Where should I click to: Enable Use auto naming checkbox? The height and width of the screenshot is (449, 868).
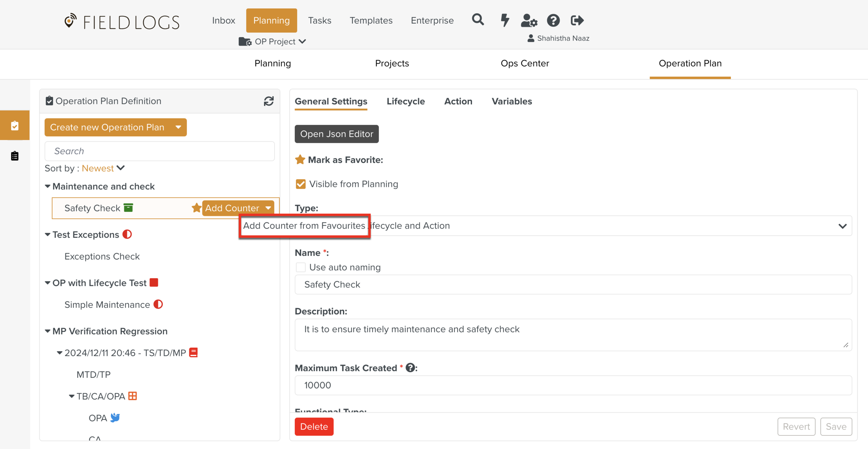[x=301, y=267]
